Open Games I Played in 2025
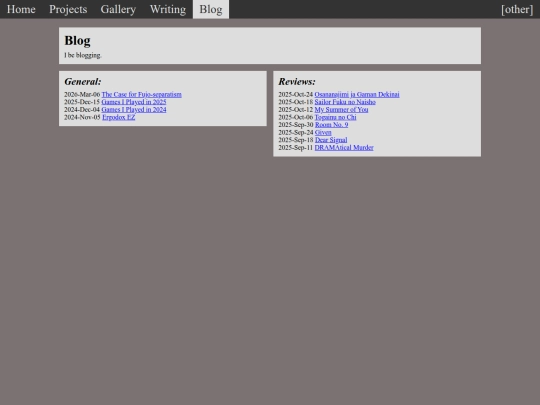The image size is (540, 405). 134,102
